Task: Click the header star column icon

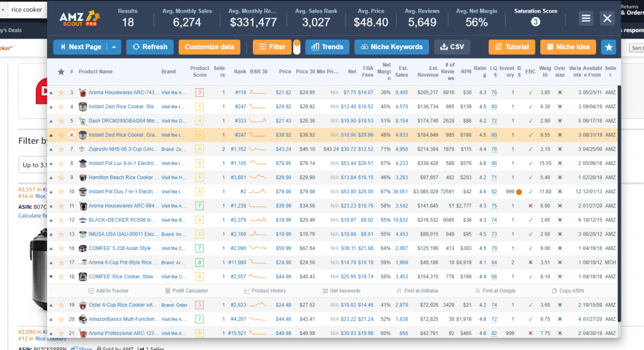Action: [61, 72]
